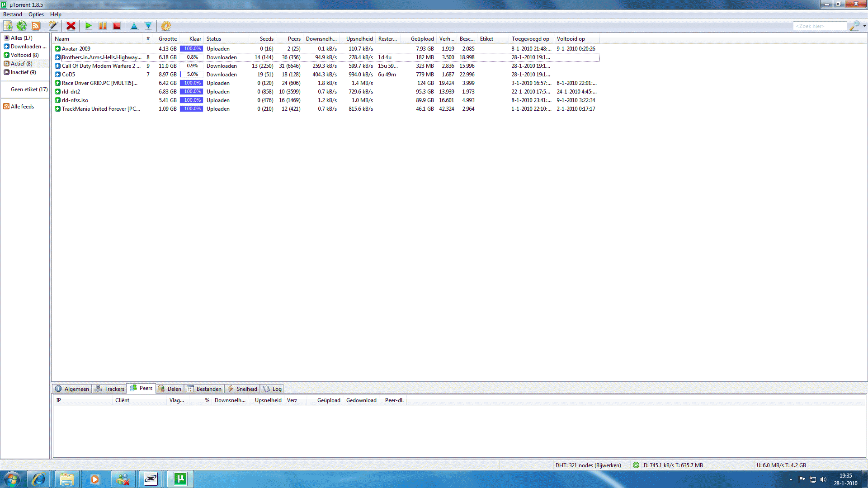Click Avatar-2009 100.0% progress bar
This screenshot has height=488, width=868.
coord(191,49)
